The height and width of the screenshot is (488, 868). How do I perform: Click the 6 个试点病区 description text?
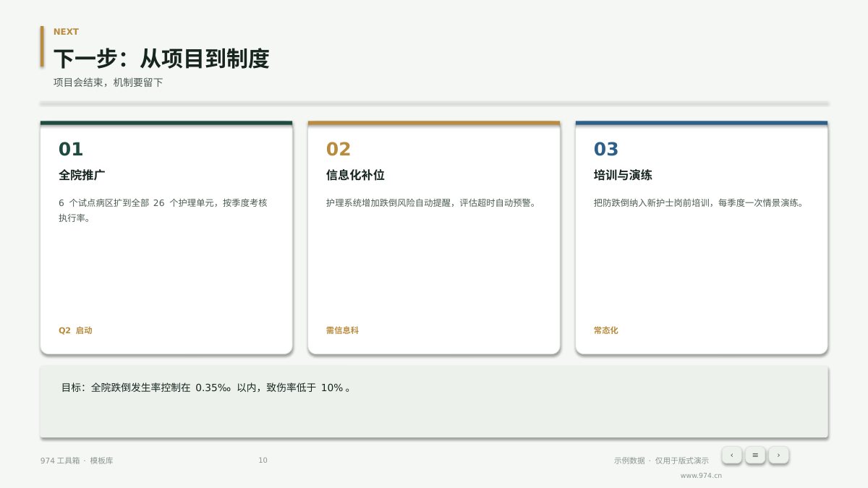(163, 210)
